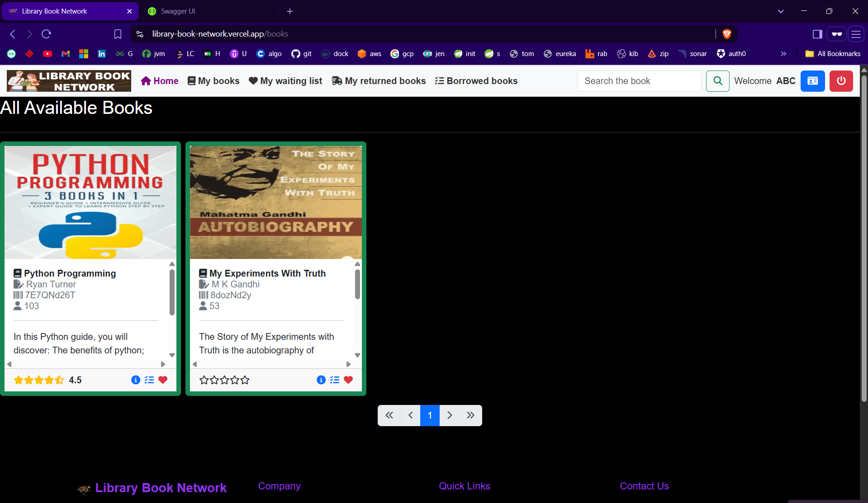Click the Python Programming book title

[70, 273]
